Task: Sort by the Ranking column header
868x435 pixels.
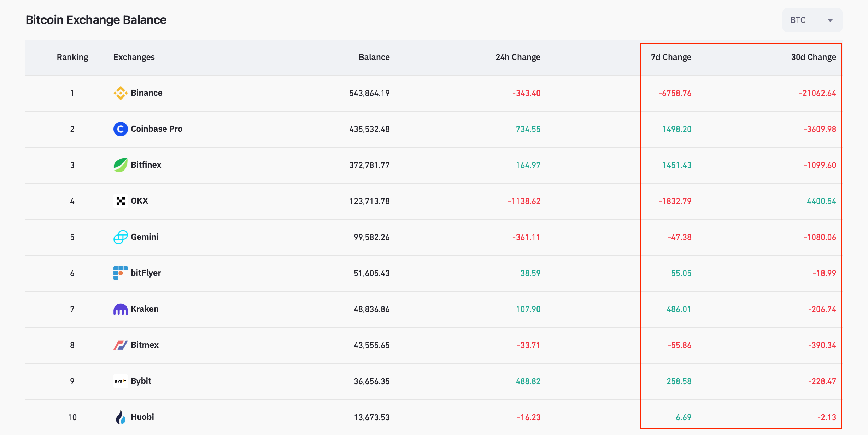Action: (x=72, y=57)
